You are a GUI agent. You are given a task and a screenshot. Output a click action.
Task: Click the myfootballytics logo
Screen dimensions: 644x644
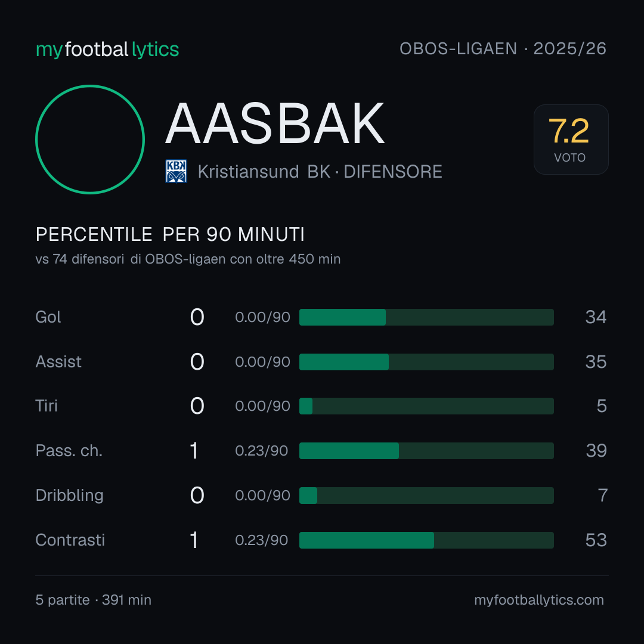pyautogui.click(x=107, y=49)
